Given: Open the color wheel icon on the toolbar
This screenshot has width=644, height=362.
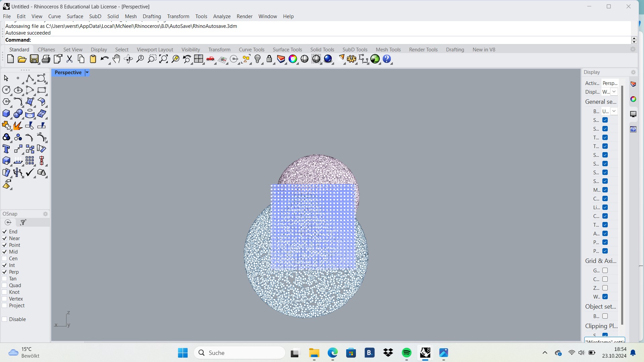Looking at the screenshot, I should coord(293,59).
